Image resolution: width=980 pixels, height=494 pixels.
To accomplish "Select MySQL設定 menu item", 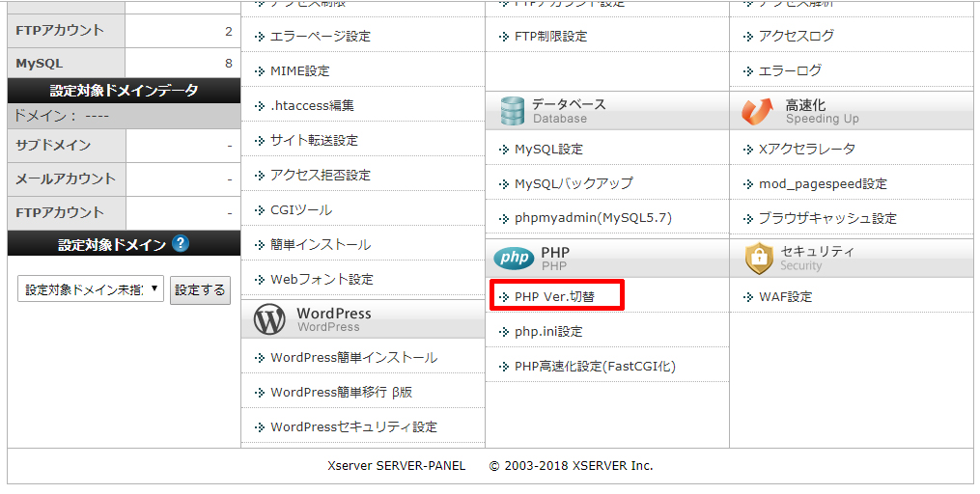I will point(548,150).
